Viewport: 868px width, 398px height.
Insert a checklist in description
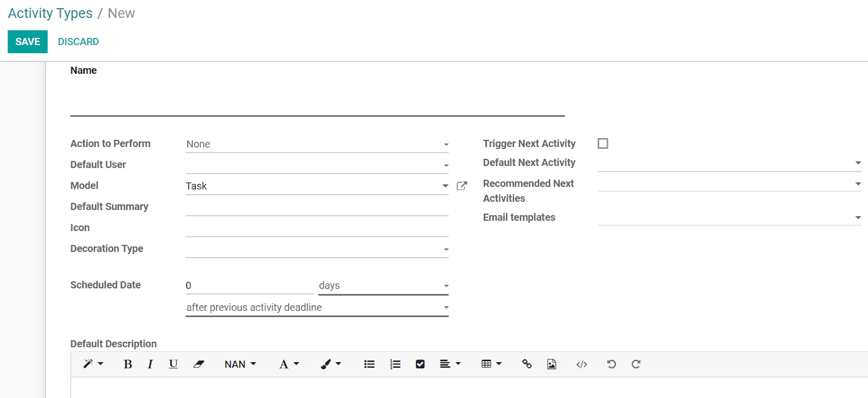coord(420,364)
